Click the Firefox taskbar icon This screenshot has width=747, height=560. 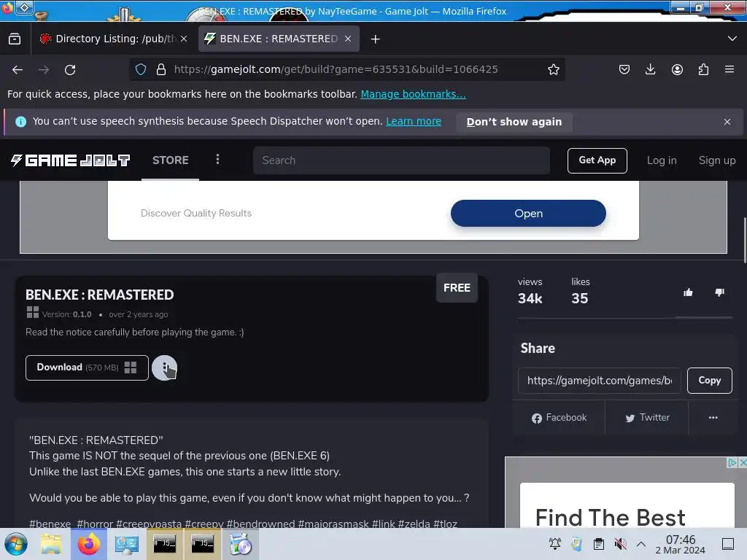pyautogui.click(x=89, y=544)
